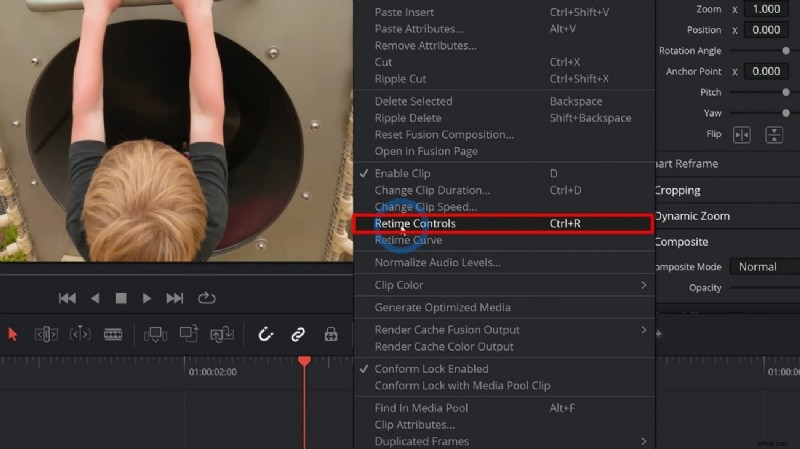Toggle loop playback icon
800x449 pixels.
pos(207,298)
